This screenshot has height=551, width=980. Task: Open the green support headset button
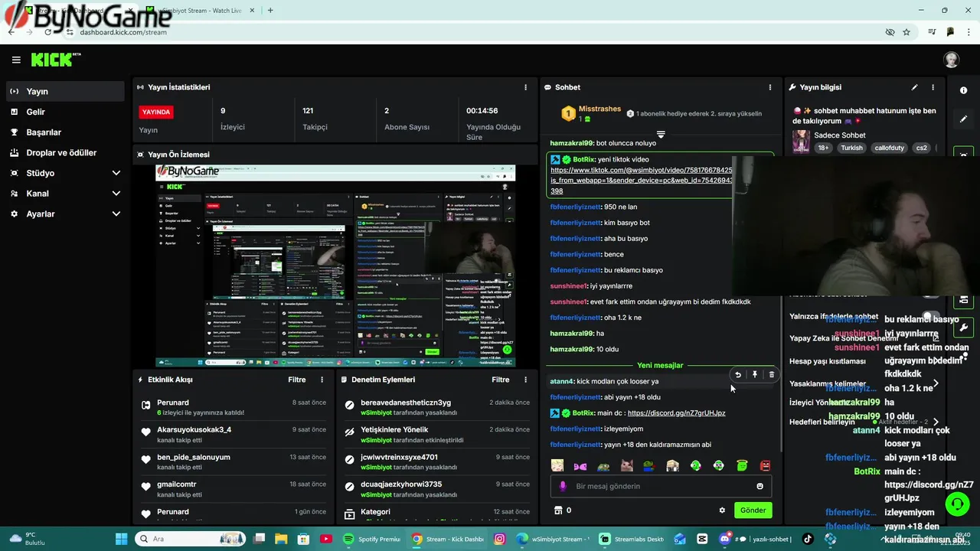956,504
